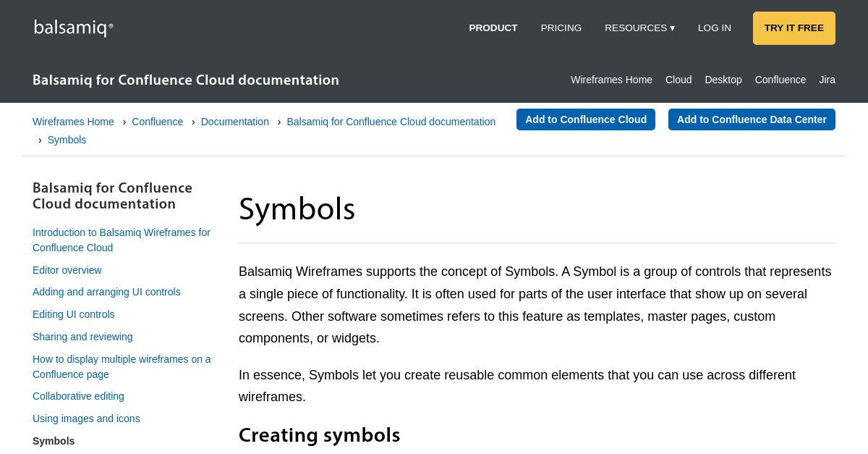
Task: Select the current Symbols sidebar item
Action: (54, 441)
